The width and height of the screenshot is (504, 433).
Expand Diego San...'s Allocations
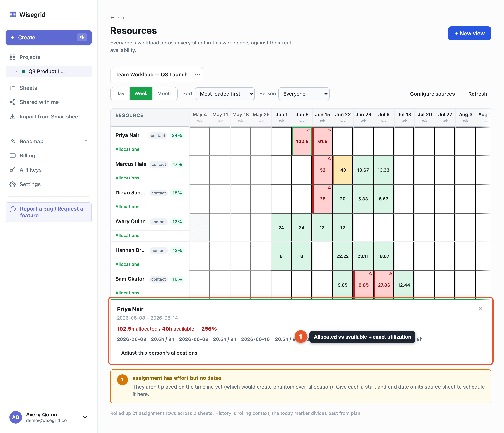click(127, 207)
